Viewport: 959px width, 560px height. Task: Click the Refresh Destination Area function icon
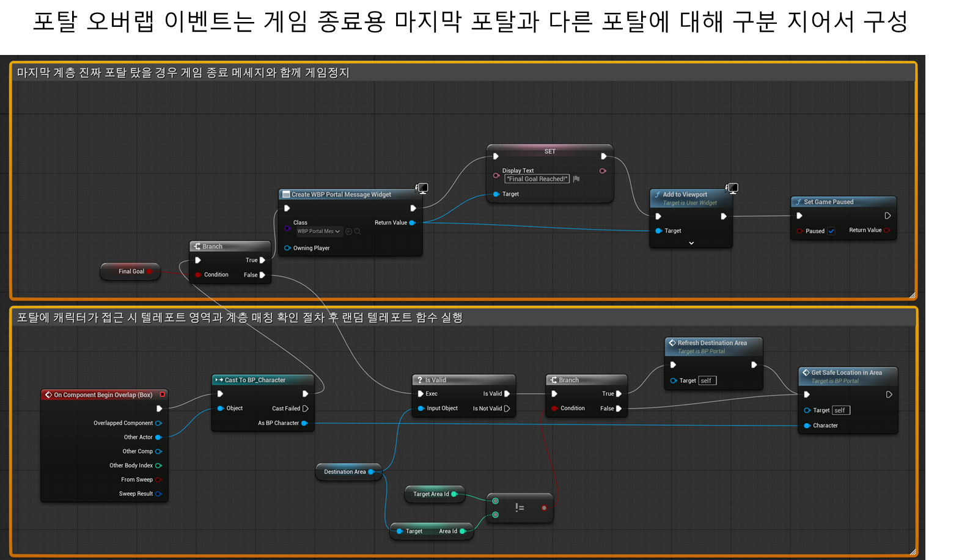coord(672,343)
